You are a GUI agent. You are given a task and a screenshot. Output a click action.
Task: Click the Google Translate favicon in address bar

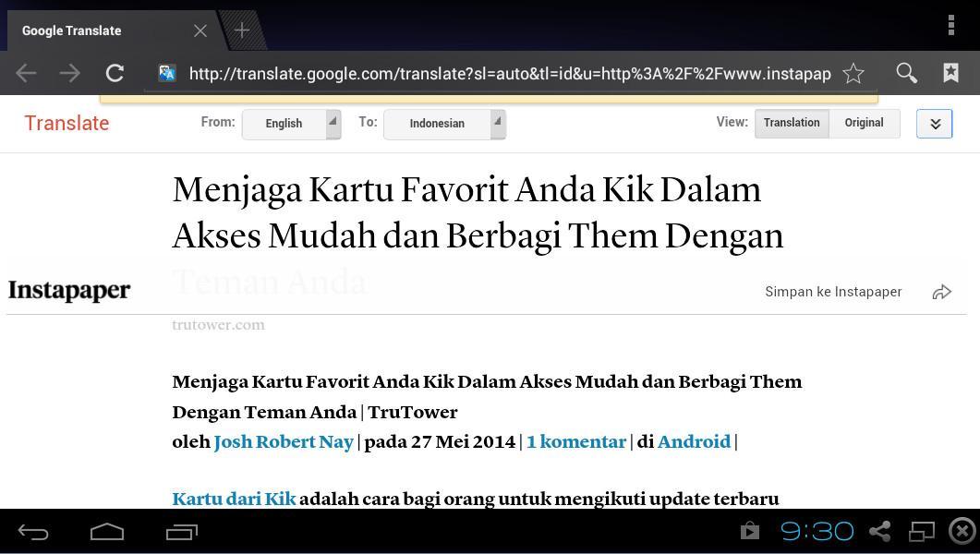[167, 73]
